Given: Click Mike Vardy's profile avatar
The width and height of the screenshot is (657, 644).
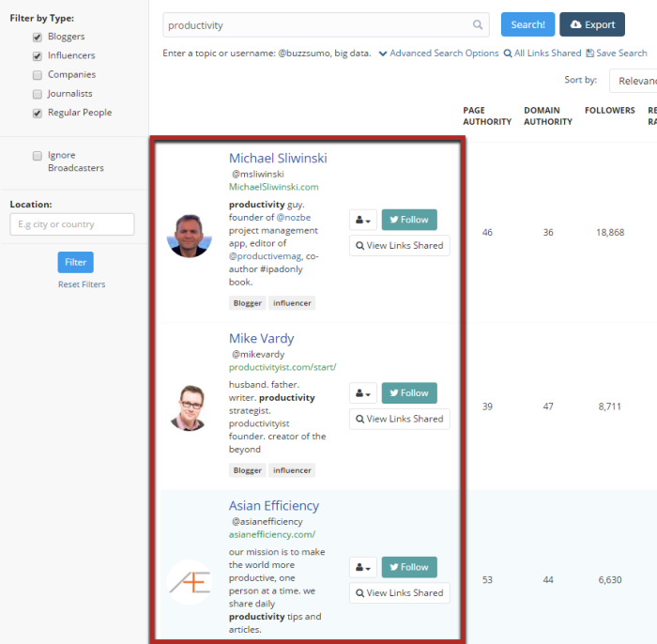Looking at the screenshot, I should pyautogui.click(x=190, y=408).
